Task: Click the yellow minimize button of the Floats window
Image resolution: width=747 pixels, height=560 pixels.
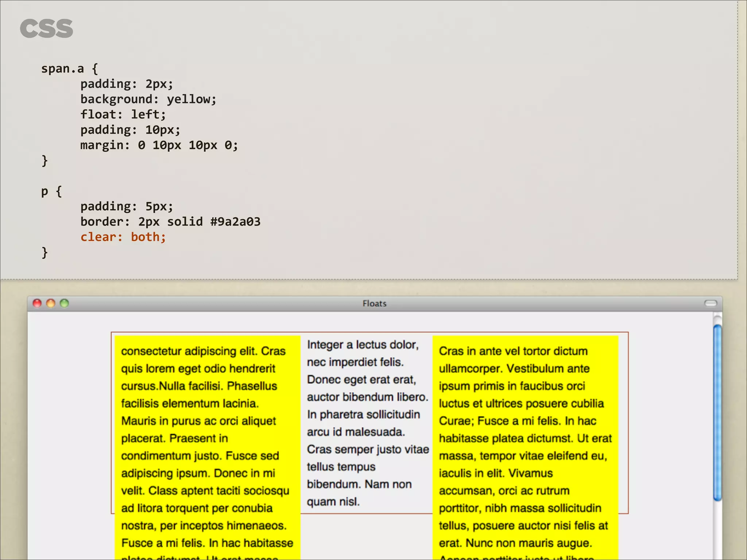Action: pos(51,303)
